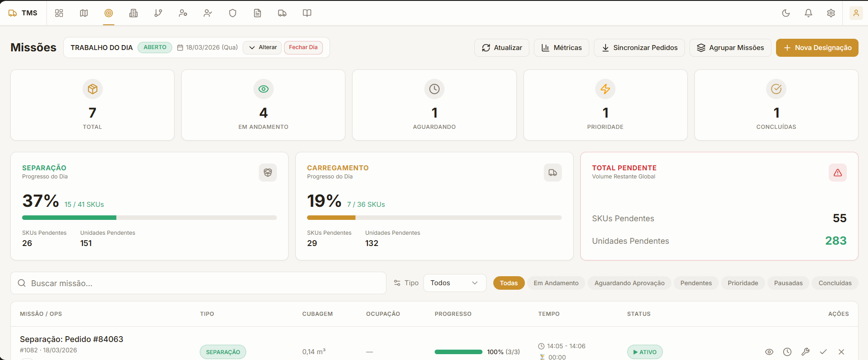Image resolution: width=868 pixels, height=360 pixels.
Task: Click the Buscar missão search field
Action: pos(198,283)
